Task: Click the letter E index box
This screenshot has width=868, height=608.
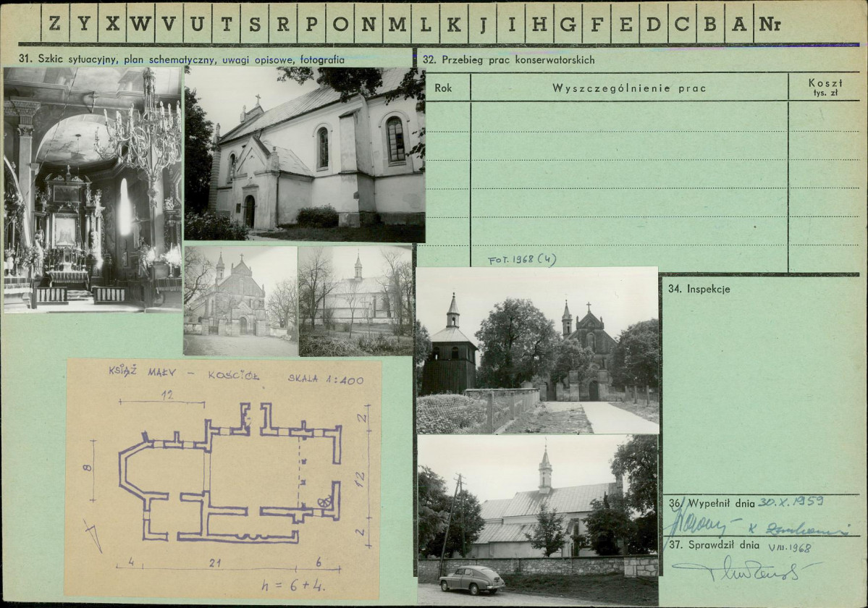Action: pos(625,23)
